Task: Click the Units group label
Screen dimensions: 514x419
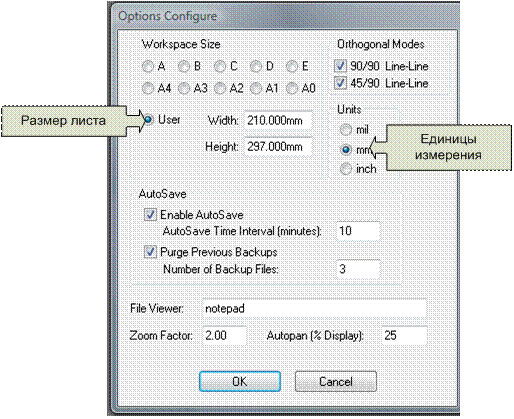Action: pyautogui.click(x=349, y=109)
